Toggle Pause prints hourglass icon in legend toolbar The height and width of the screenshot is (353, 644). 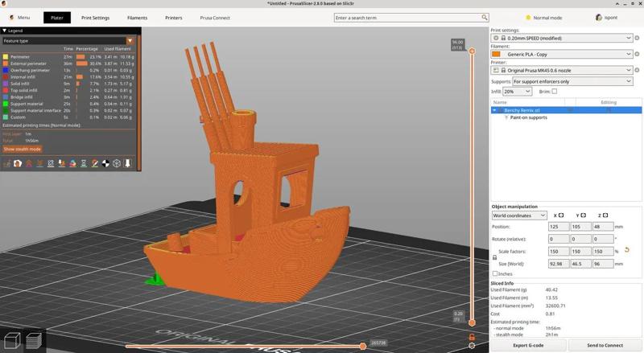point(84,163)
